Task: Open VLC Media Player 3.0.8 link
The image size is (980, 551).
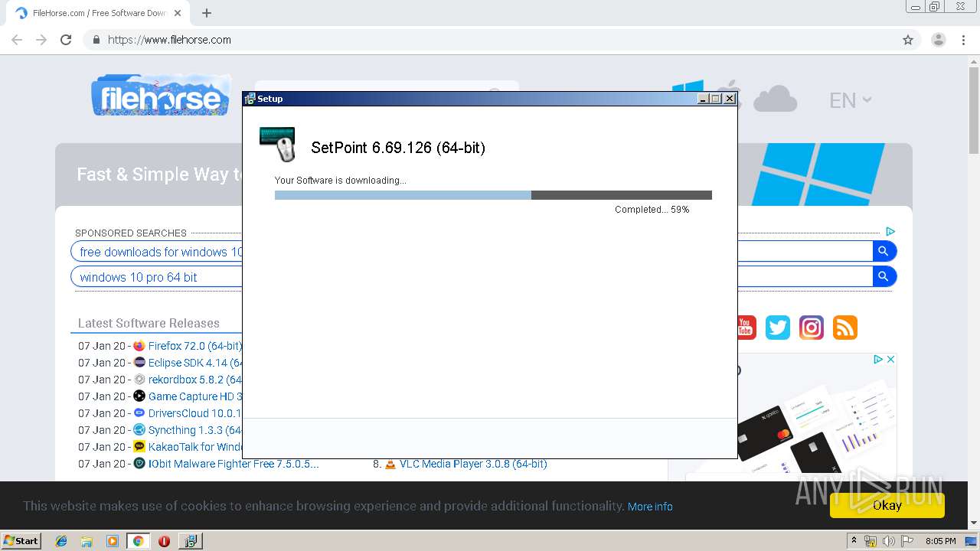Action: [x=473, y=464]
